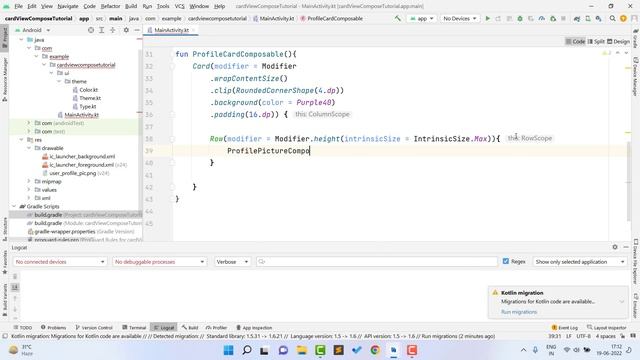Select the MainActivity.kt editor tab
The width and height of the screenshot is (640, 360).
tap(171, 30)
